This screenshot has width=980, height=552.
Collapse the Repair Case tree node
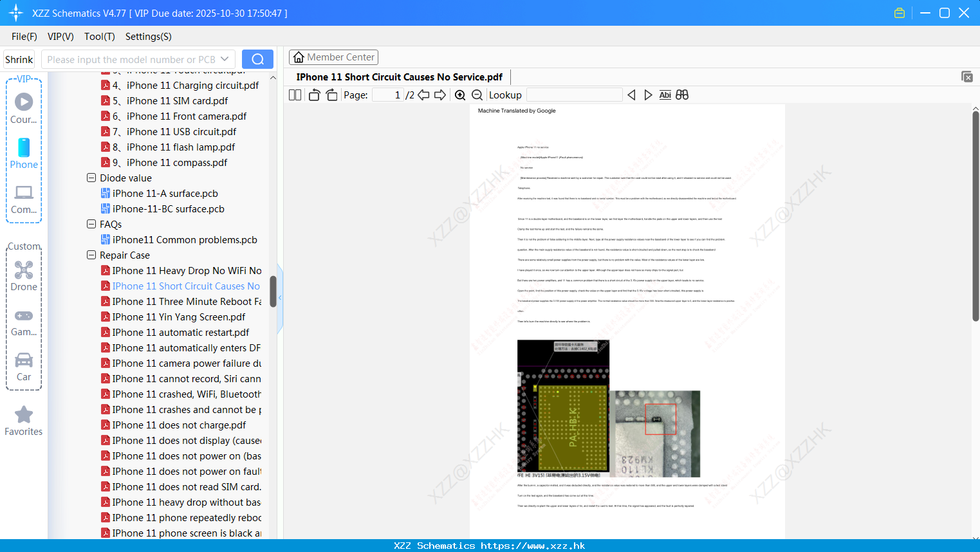click(91, 255)
